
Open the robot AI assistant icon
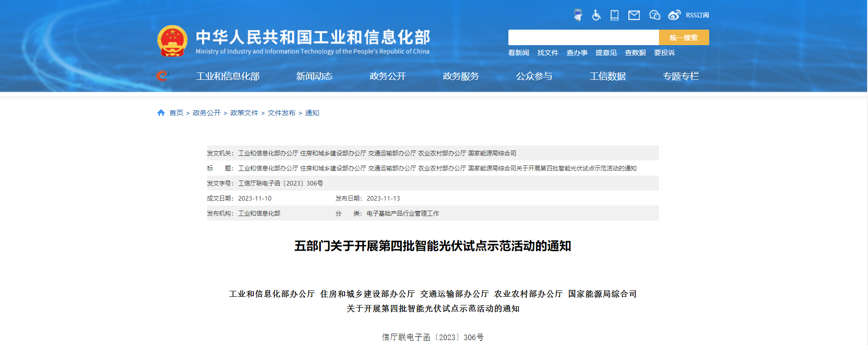coord(578,15)
